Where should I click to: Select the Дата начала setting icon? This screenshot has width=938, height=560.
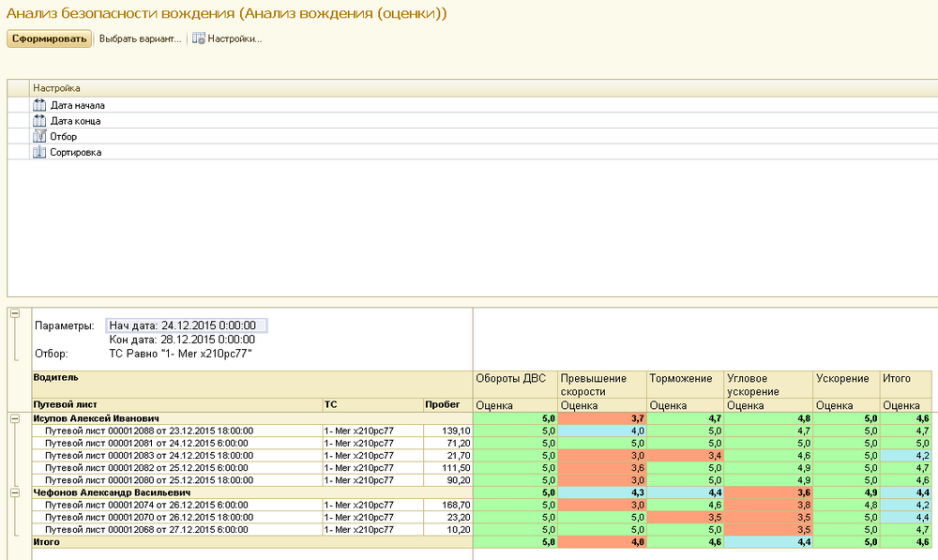[x=39, y=105]
